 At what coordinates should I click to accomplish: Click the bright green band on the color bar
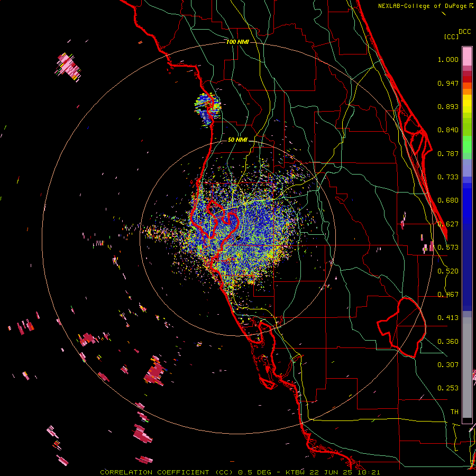(x=467, y=144)
